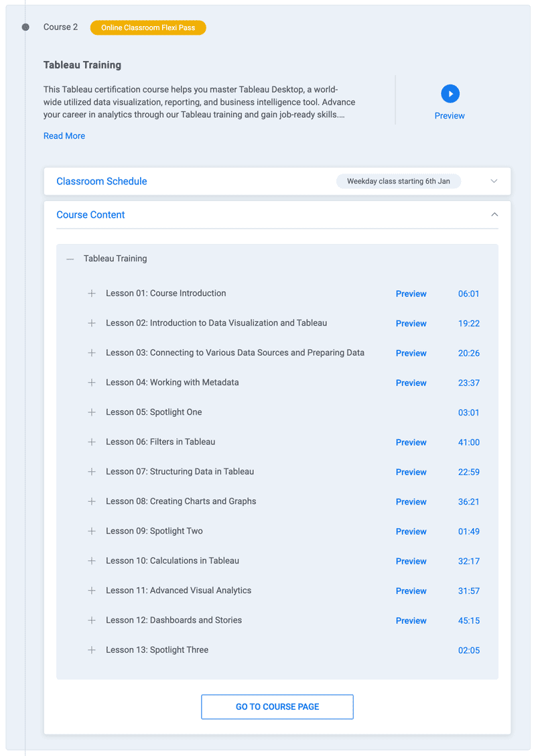Click Lesson 02 duration 19:22
Viewport: 536px width, 756px height.
click(x=468, y=324)
